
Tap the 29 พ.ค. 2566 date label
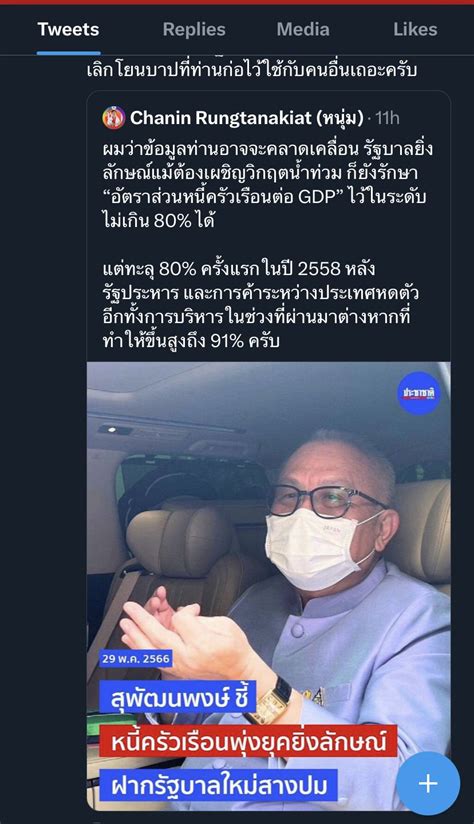[136, 659]
